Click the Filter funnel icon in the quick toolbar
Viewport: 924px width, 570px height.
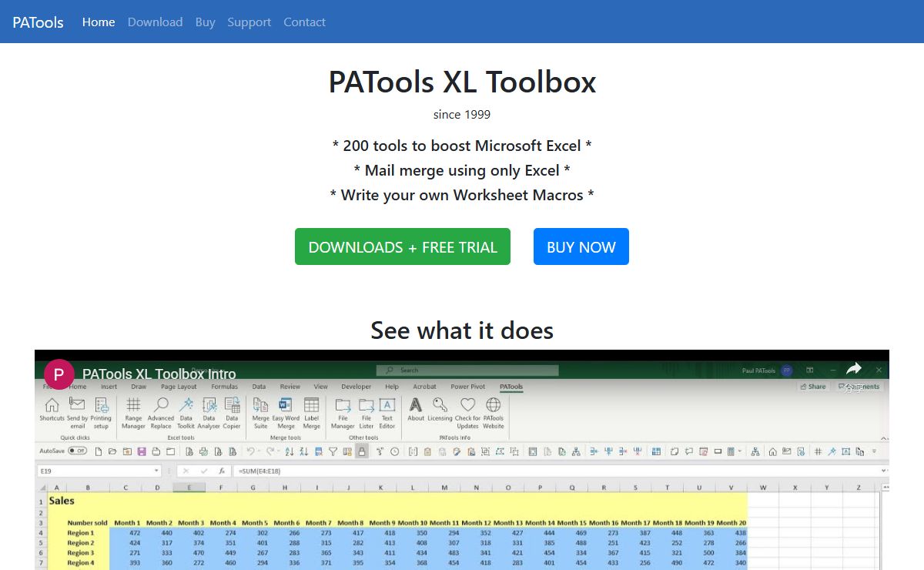[333, 451]
